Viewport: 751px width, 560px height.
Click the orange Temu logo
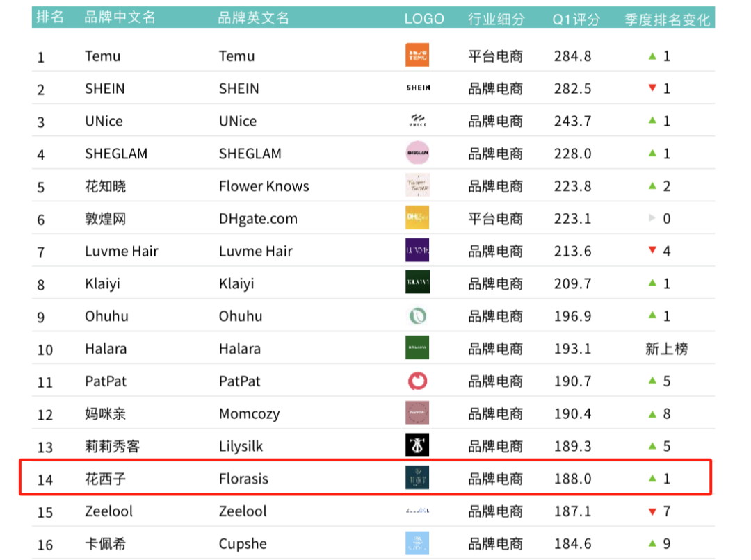(417, 56)
